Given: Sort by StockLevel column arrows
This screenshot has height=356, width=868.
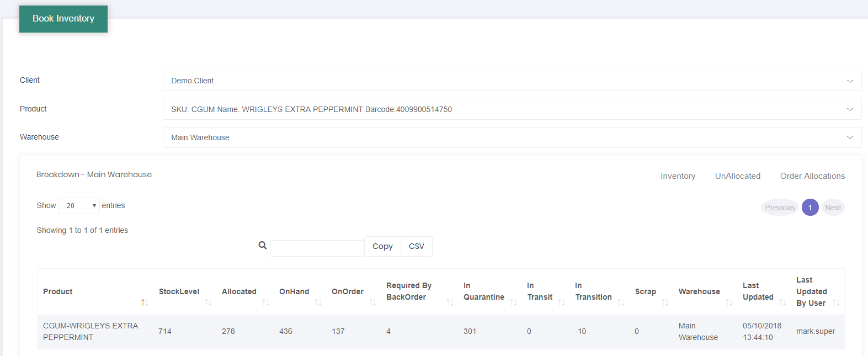Looking at the screenshot, I should coord(208,302).
